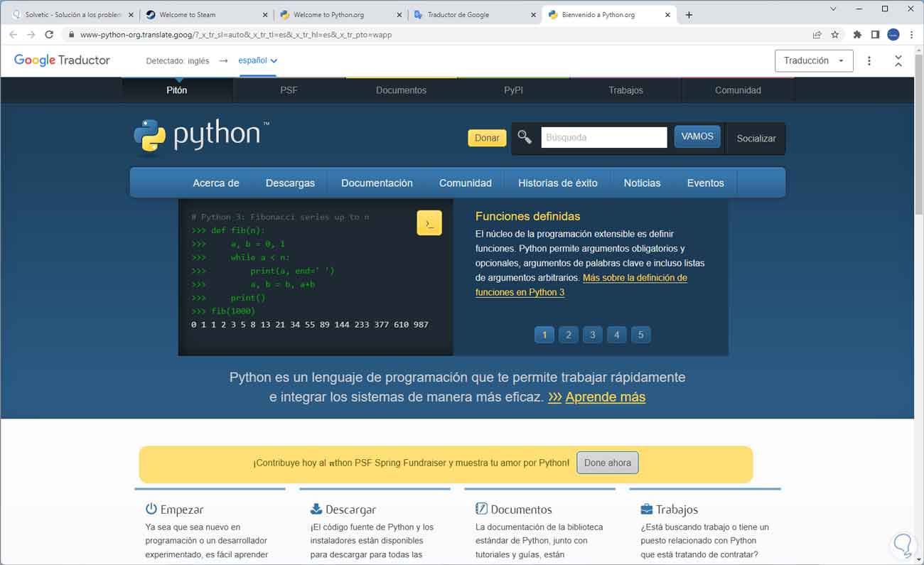Open the browser side panel icon
This screenshot has width=924, height=565.
pos(875,34)
